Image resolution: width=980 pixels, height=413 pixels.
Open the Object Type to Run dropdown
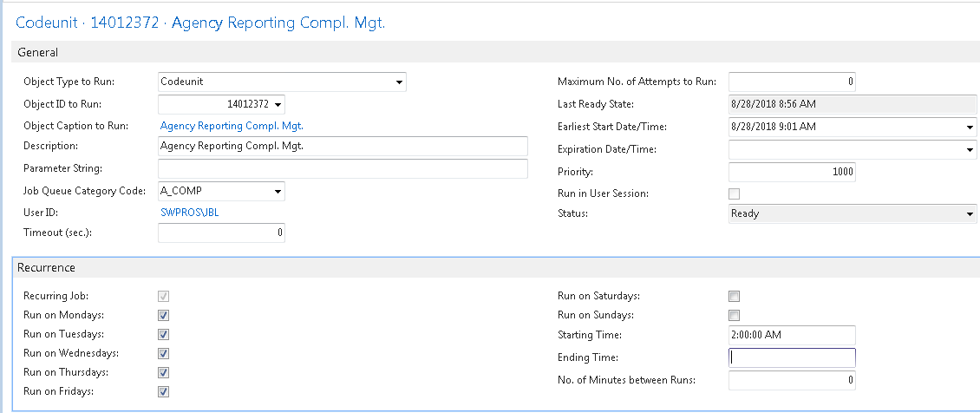[x=398, y=82]
